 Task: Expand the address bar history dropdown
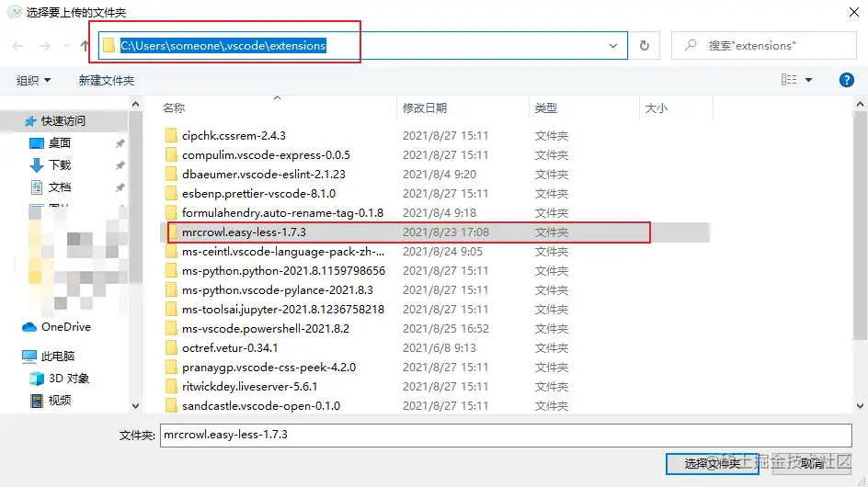612,45
